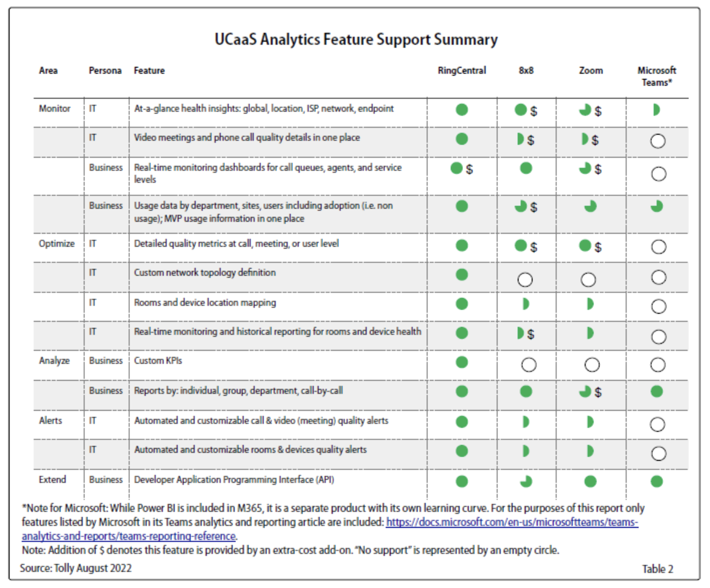The width and height of the screenshot is (710, 588).
Task: Click the RingCentral column header
Action: (x=462, y=70)
